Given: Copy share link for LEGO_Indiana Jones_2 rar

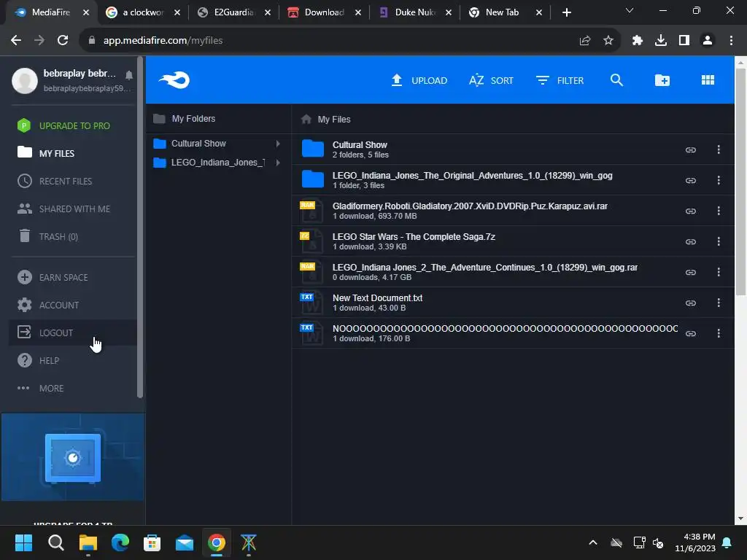Looking at the screenshot, I should coord(690,272).
